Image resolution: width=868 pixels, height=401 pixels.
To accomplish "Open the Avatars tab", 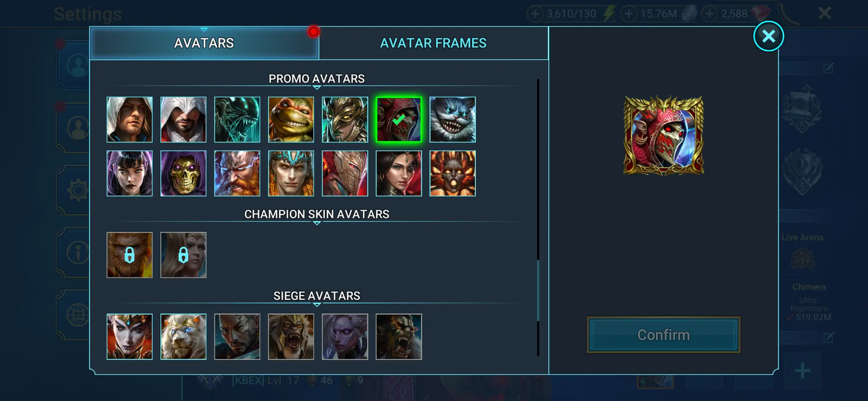I will click(204, 43).
